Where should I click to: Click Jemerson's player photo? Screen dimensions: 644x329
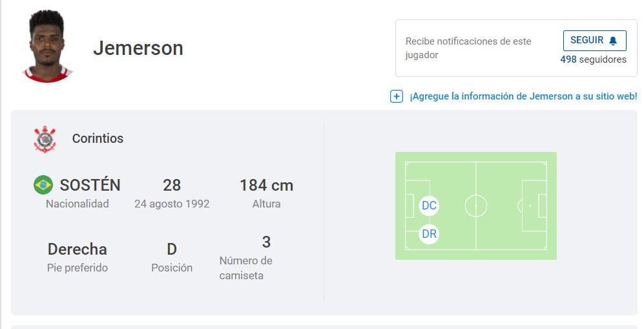click(x=48, y=47)
